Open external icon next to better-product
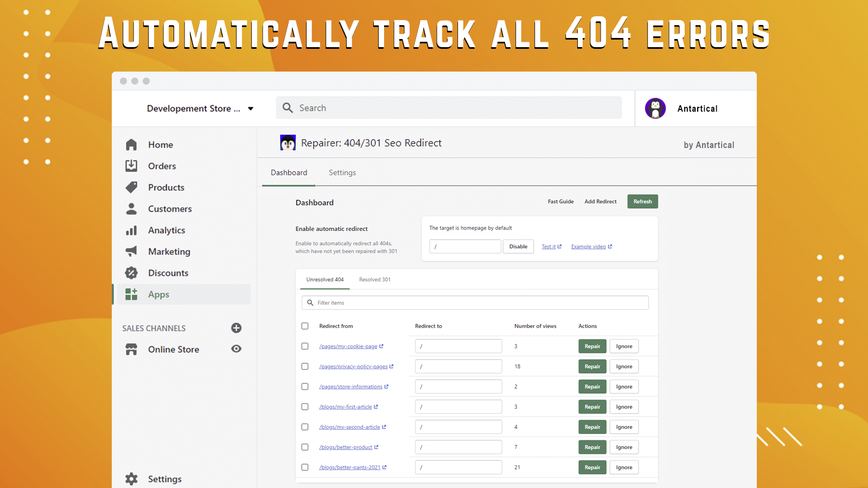The width and height of the screenshot is (868, 488). tap(376, 447)
